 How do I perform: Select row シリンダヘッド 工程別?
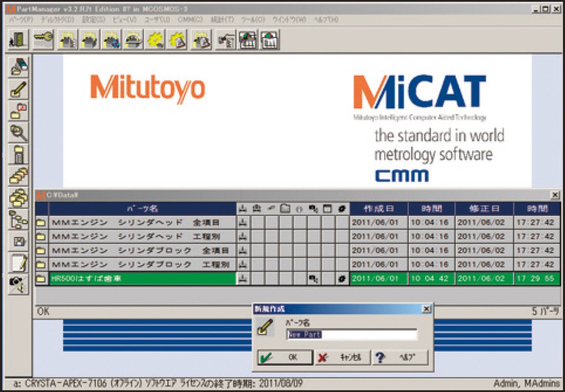tap(143, 237)
